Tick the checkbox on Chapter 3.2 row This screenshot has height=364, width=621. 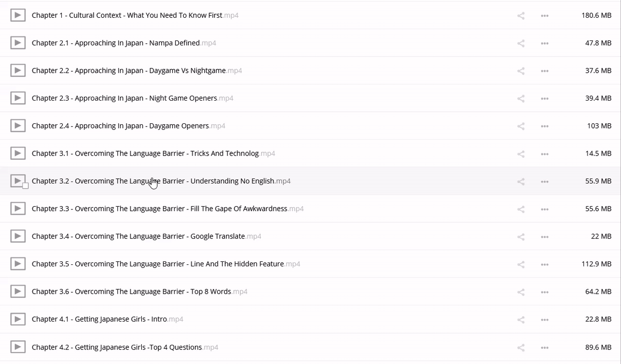(25, 186)
